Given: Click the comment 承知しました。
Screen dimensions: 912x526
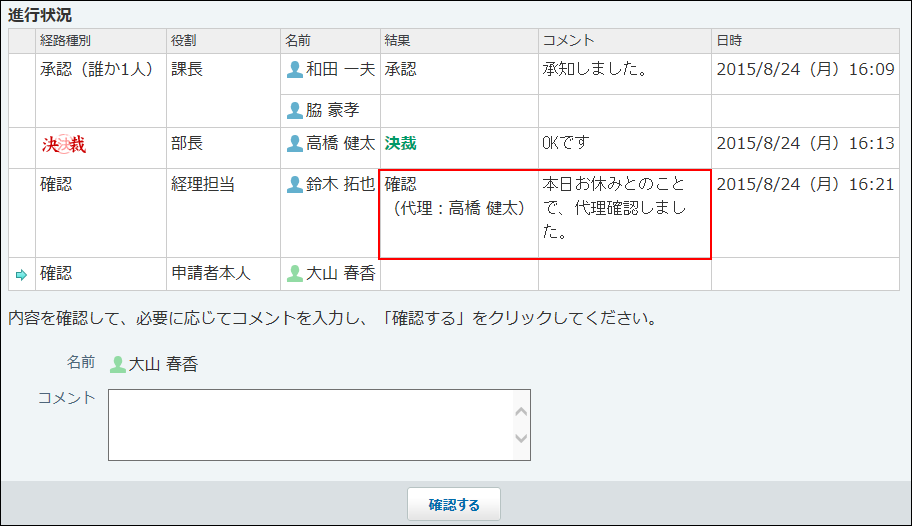Looking at the screenshot, I should pos(595,69).
